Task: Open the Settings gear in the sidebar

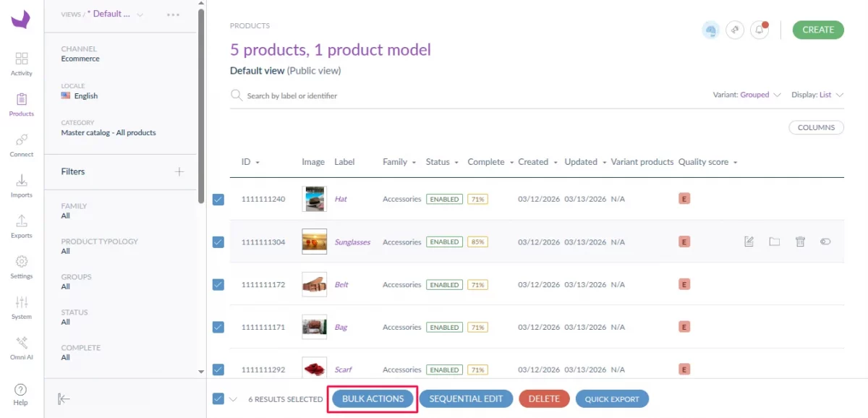Action: pos(21,266)
